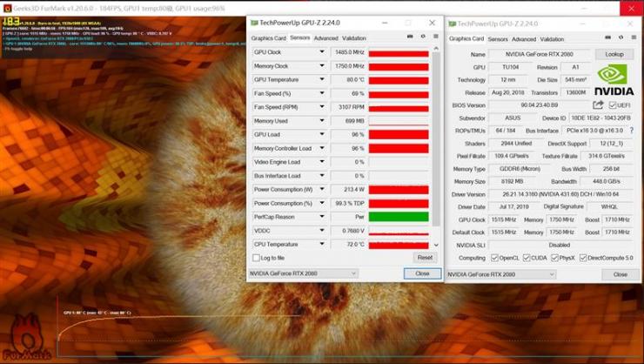Open the GPU Clock sensor dropdown arrow
This screenshot has width=644, height=364.
click(x=322, y=52)
